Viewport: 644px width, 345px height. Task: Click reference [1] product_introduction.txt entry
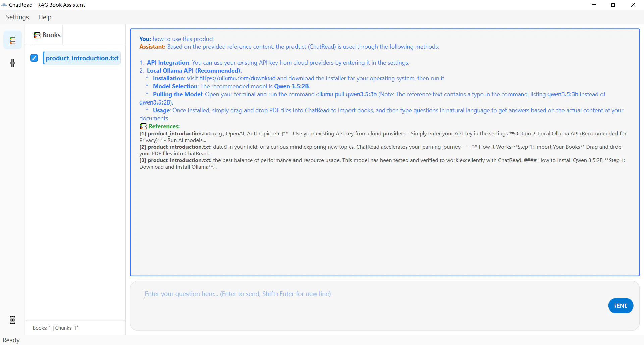pyautogui.click(x=383, y=137)
